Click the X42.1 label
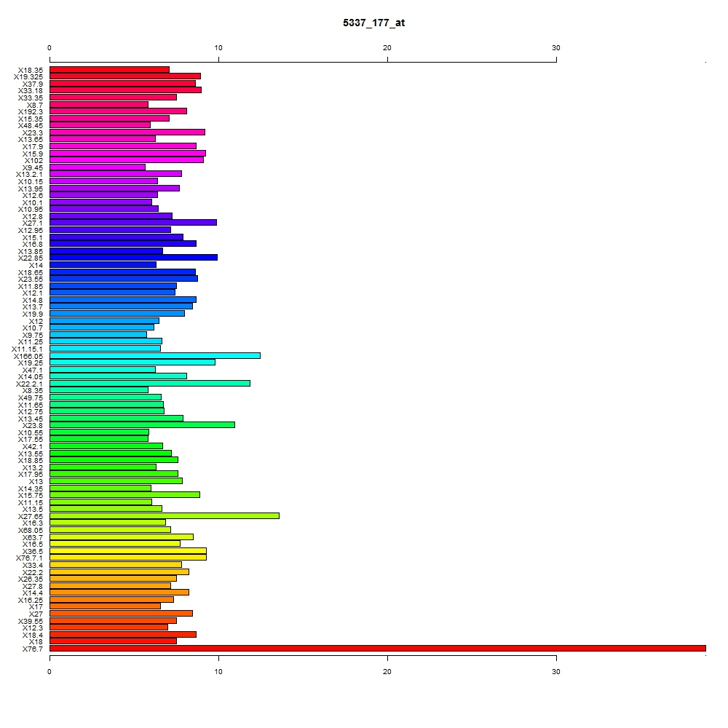728x728 pixels. click(x=33, y=447)
